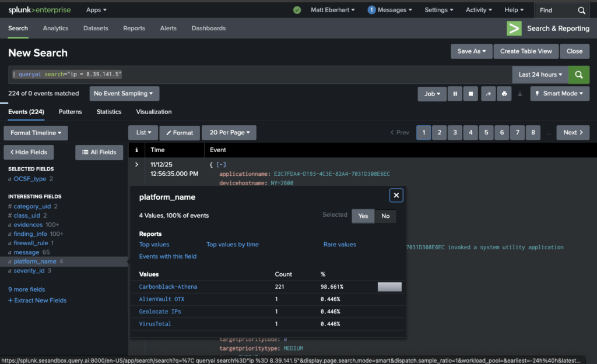Expand the first event's raw JSON details
Screen dimensions: 597x364
point(136,165)
